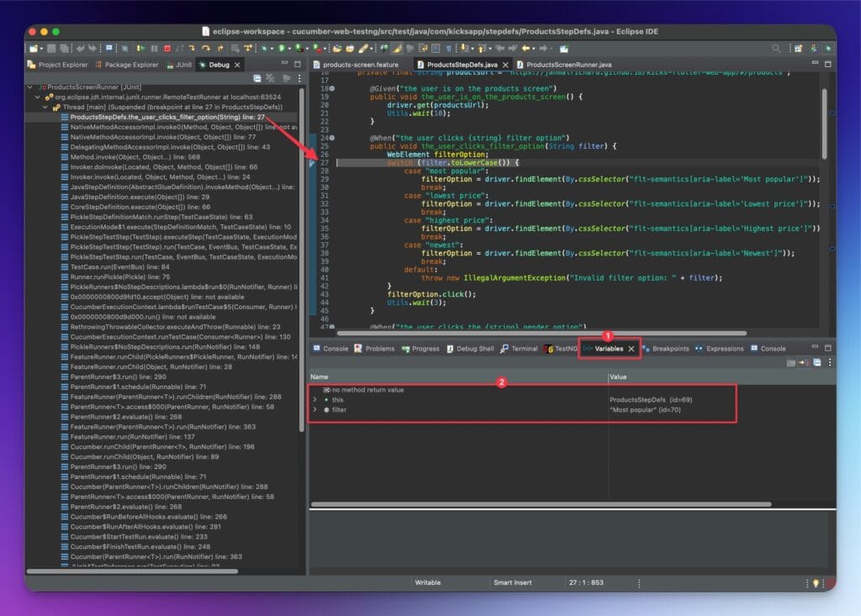Image resolution: width=861 pixels, height=616 pixels.
Task: Click the Collapse All icon in Variables view
Action: [817, 362]
